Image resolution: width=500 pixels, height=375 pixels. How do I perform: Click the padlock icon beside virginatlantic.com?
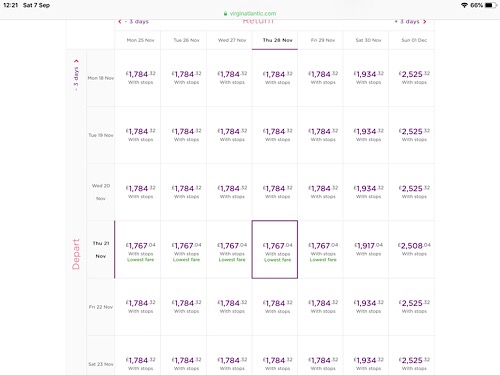[x=225, y=14]
